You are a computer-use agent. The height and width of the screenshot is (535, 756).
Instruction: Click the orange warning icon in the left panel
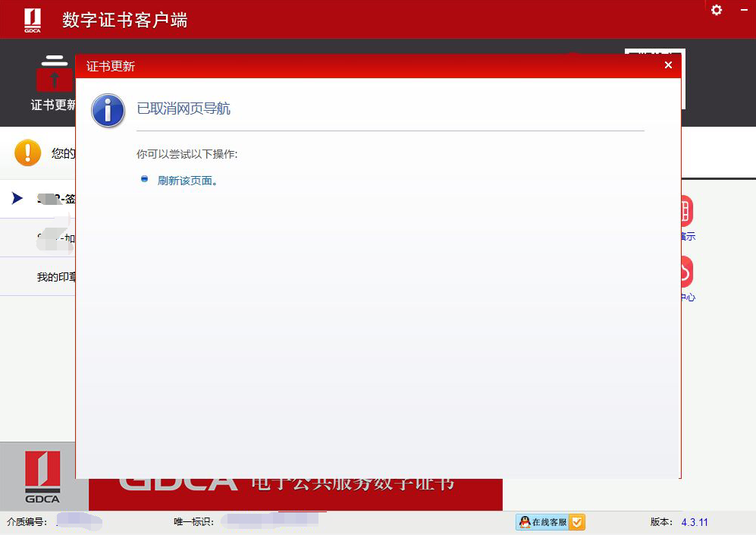point(28,153)
